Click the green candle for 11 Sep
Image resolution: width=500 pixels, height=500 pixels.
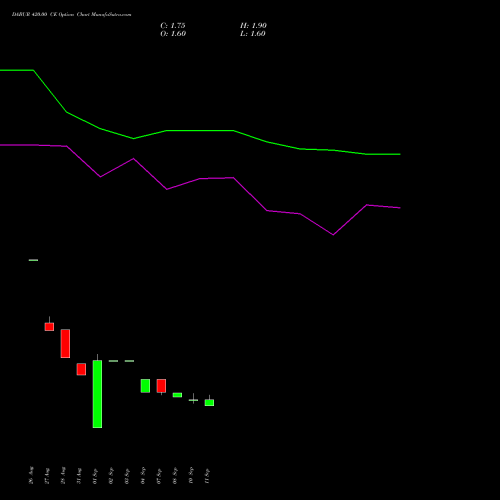[x=209, y=402]
